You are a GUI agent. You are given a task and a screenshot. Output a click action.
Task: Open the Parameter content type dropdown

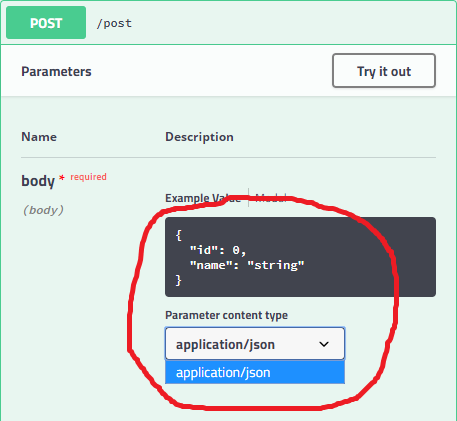click(255, 344)
